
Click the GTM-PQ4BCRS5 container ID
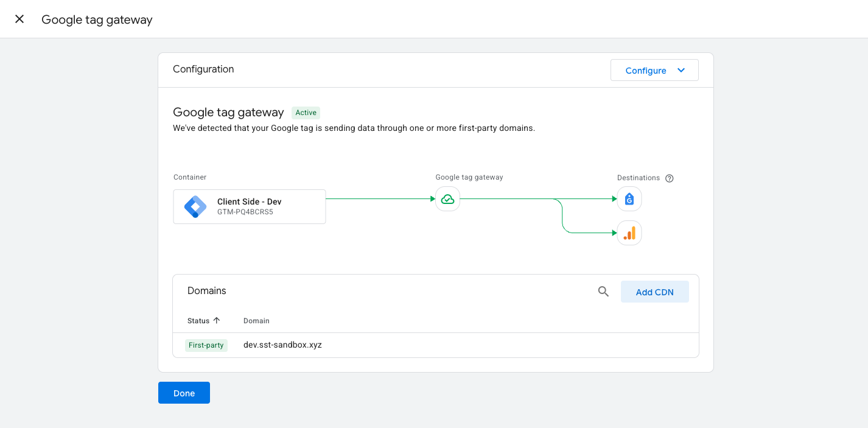click(x=245, y=212)
